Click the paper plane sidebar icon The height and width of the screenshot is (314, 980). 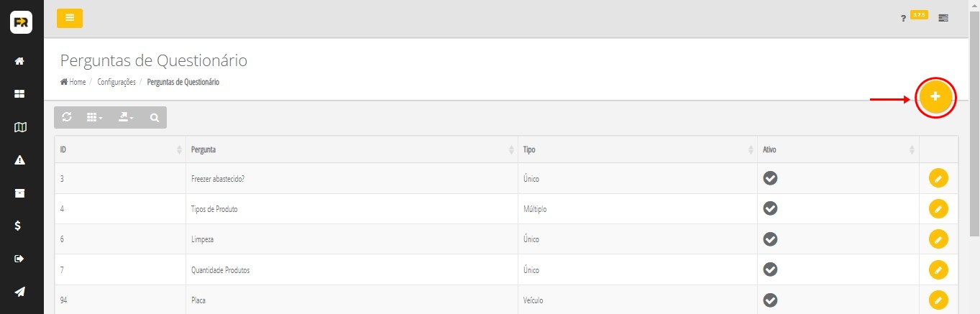click(20, 291)
